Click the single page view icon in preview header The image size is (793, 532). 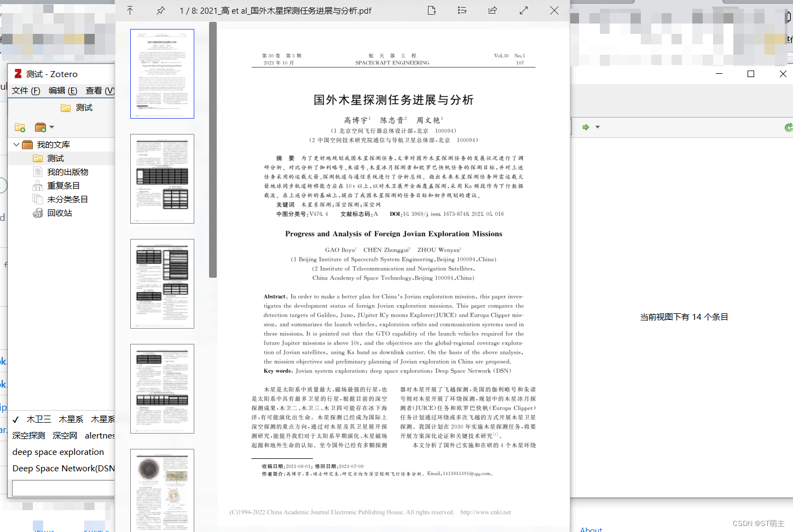point(432,10)
